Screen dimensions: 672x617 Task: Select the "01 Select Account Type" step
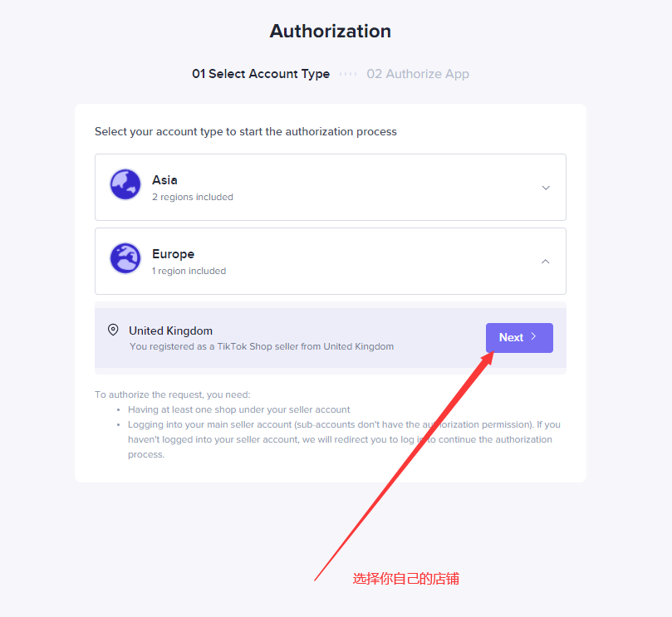pyautogui.click(x=261, y=74)
